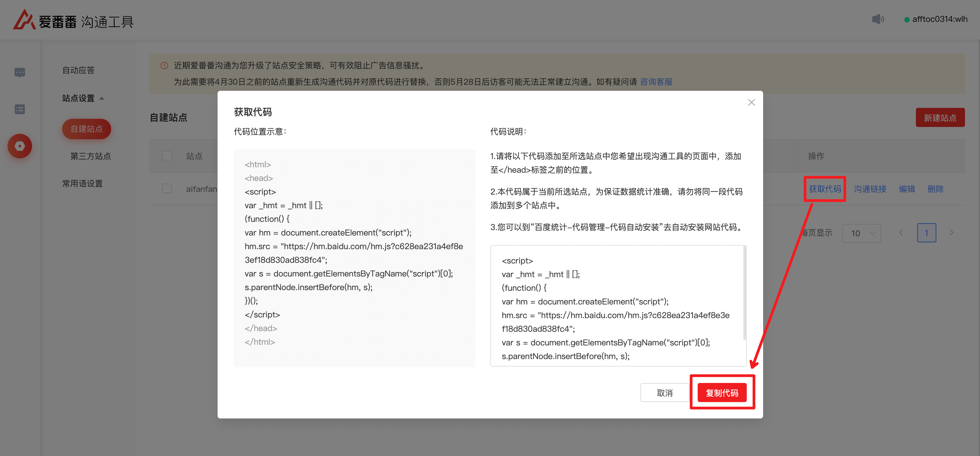Open 第三方站点 menu item
This screenshot has width=980, height=456.
[91, 156]
